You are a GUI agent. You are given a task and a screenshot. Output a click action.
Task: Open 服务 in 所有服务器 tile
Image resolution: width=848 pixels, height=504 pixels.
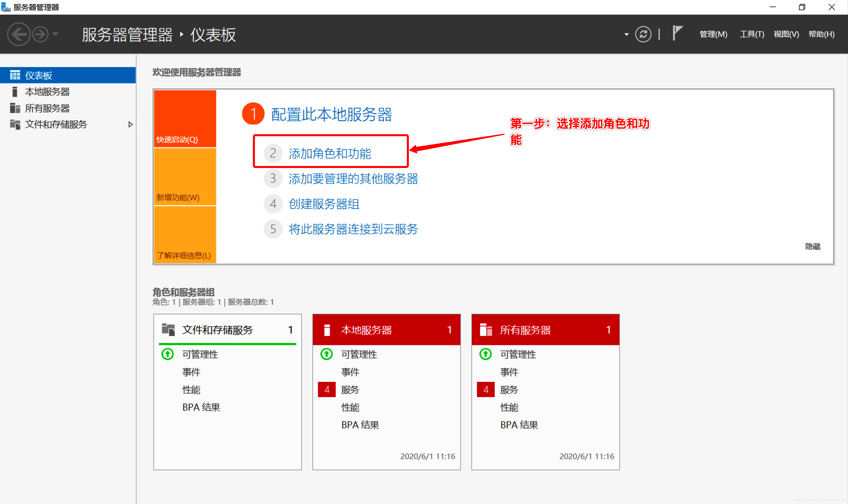509,389
